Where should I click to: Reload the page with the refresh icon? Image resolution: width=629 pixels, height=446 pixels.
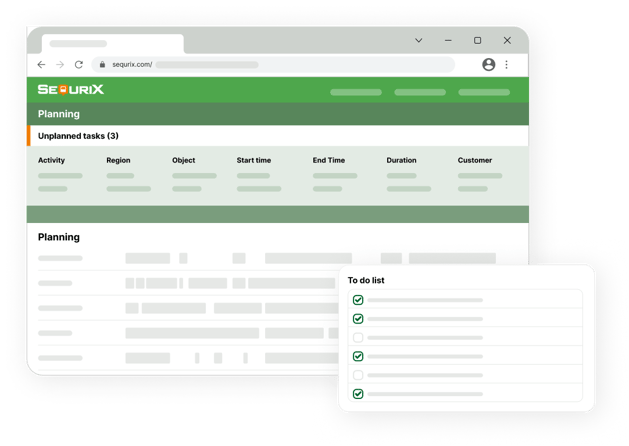[79, 65]
